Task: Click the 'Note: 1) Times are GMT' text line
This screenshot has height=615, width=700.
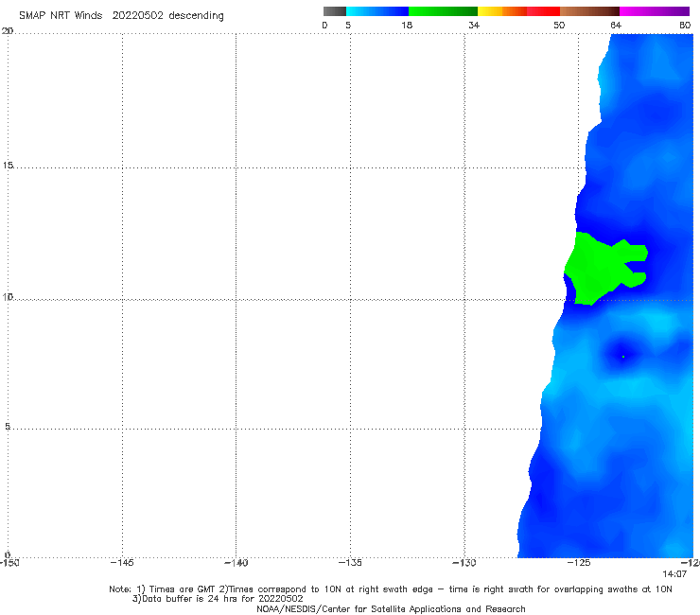Action: [x=391, y=589]
